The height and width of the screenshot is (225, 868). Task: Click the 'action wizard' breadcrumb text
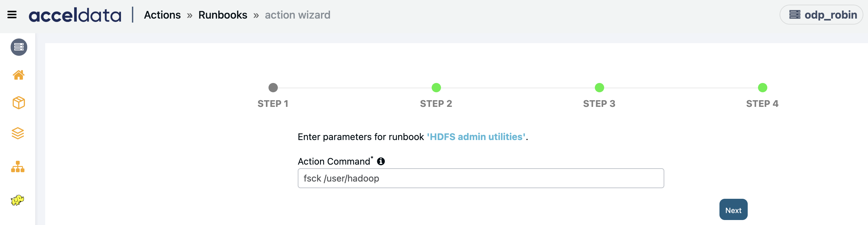297,15
